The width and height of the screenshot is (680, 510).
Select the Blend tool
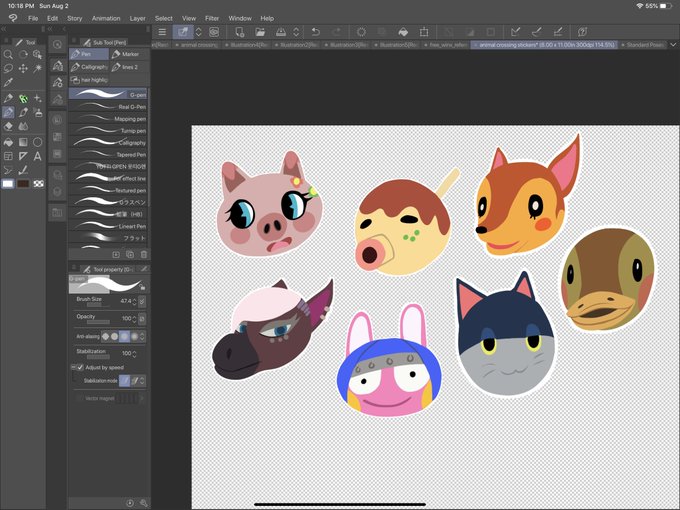click(23, 126)
